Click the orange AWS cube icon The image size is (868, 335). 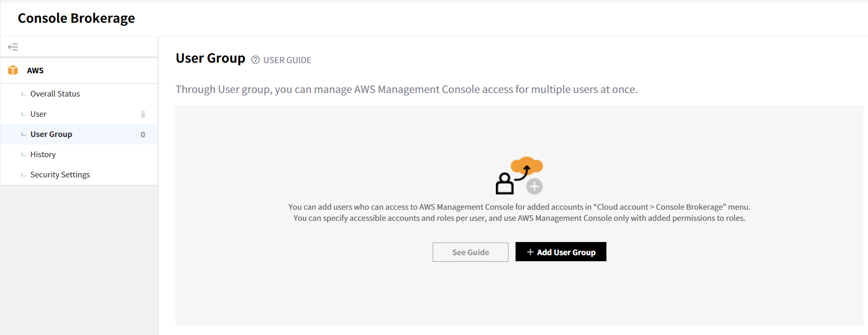[x=13, y=70]
